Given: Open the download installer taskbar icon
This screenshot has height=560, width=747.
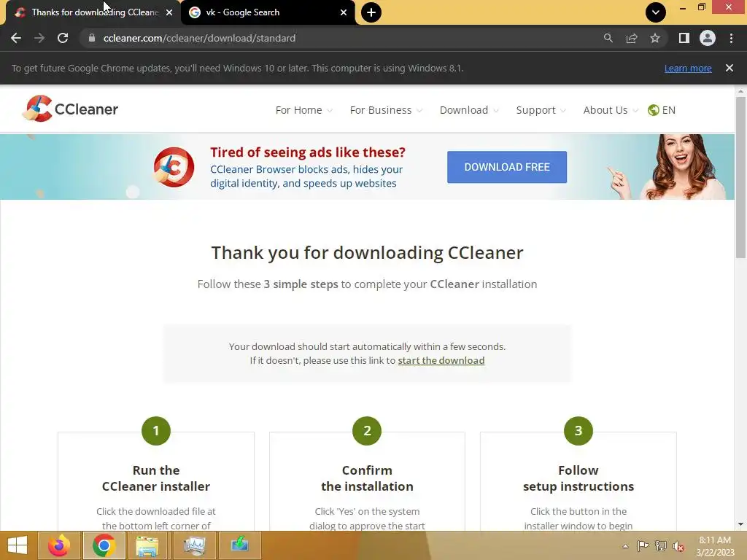Looking at the screenshot, I should tap(239, 545).
